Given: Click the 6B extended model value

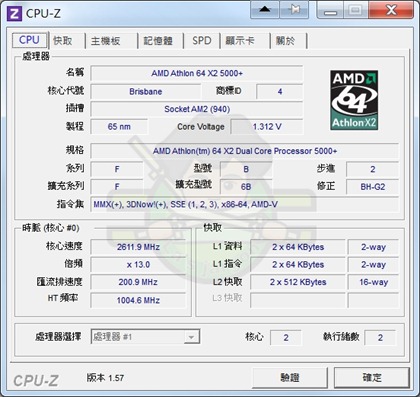Looking at the screenshot, I should (x=246, y=187).
